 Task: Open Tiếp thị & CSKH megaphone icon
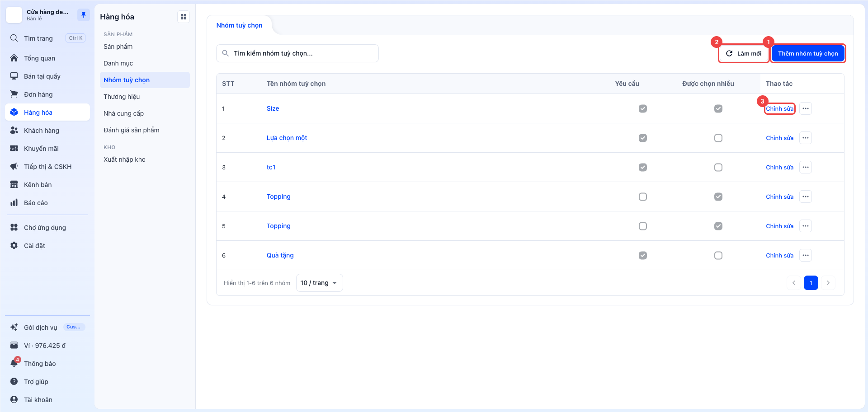[x=14, y=166]
